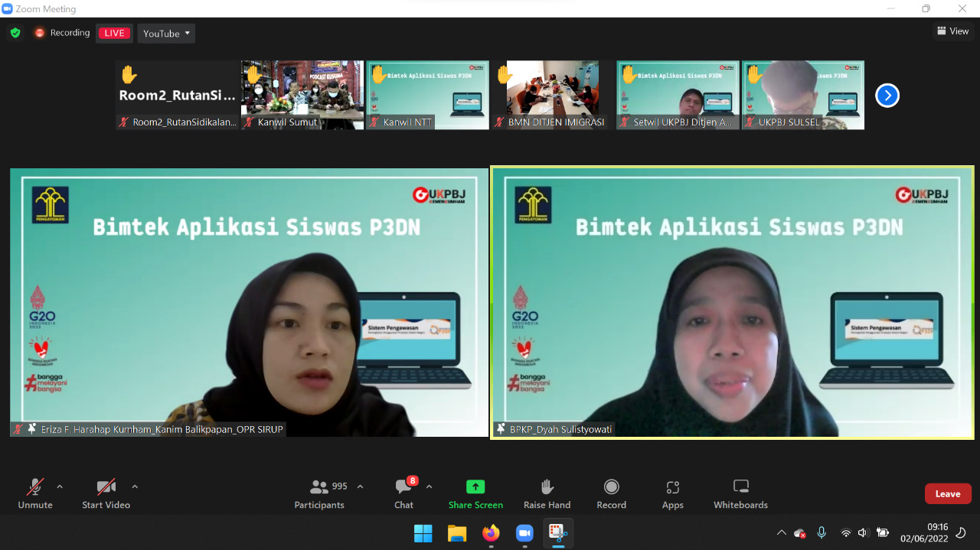Click the Record icon
Viewport: 980px width, 550px height.
pos(611,487)
